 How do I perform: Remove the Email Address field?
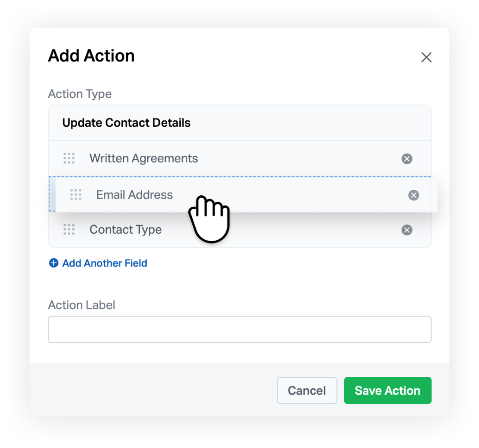(414, 195)
